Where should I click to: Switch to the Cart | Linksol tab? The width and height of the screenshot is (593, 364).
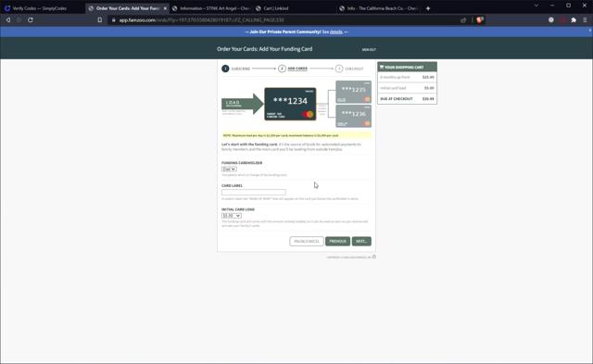tap(295, 8)
